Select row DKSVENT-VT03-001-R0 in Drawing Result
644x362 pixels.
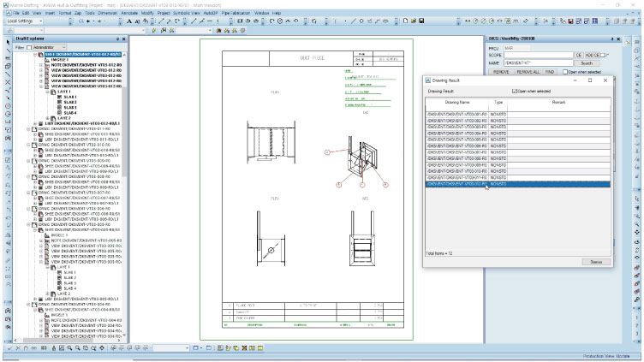tap(517, 115)
